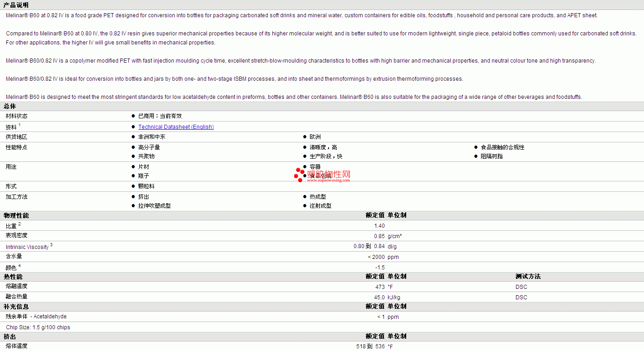Select the 物理性能 section header

point(16,215)
